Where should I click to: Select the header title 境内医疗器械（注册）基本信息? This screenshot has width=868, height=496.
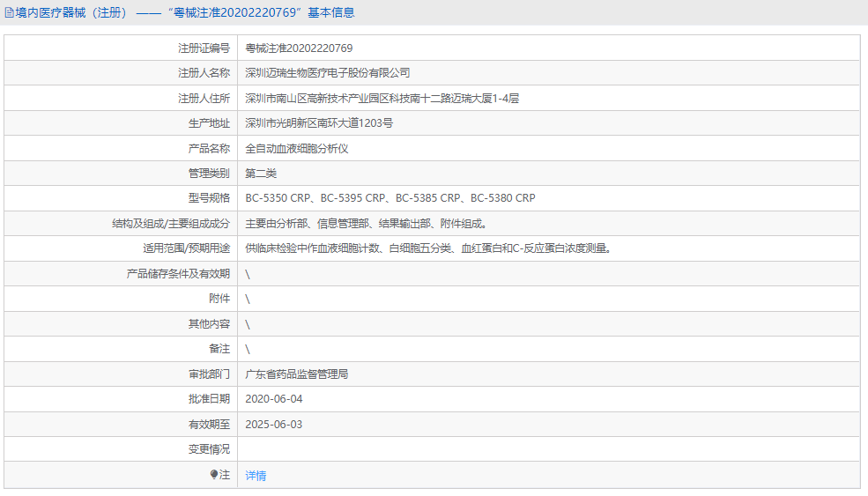[185, 12]
